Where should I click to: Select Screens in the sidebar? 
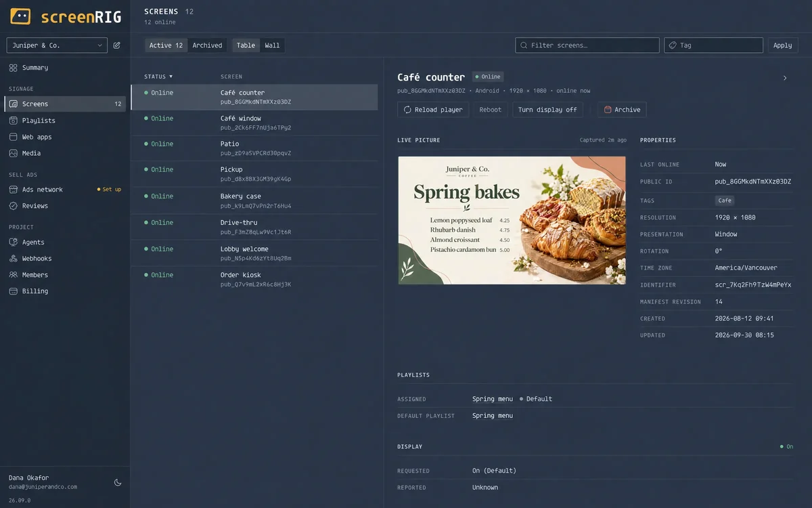65,104
